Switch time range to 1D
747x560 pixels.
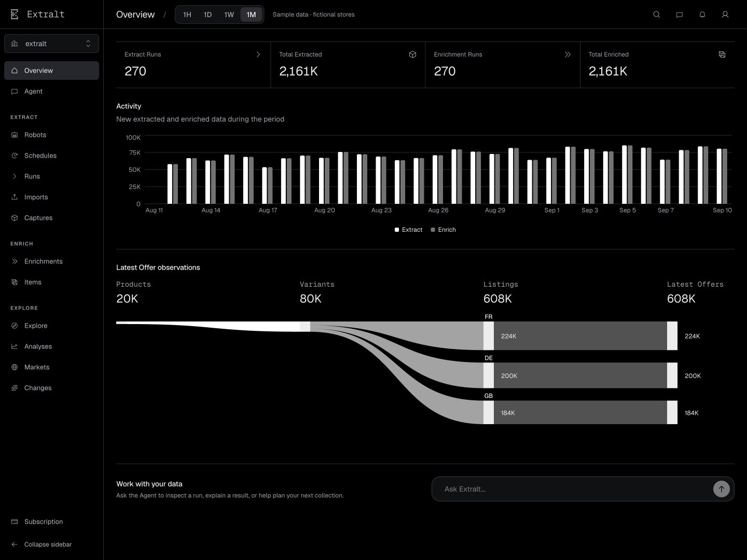[x=208, y=15]
